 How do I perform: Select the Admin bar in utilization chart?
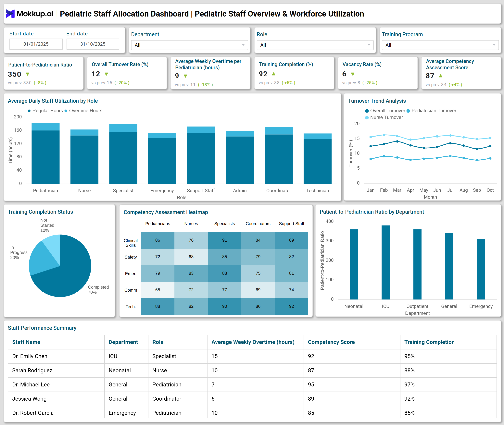(x=240, y=157)
